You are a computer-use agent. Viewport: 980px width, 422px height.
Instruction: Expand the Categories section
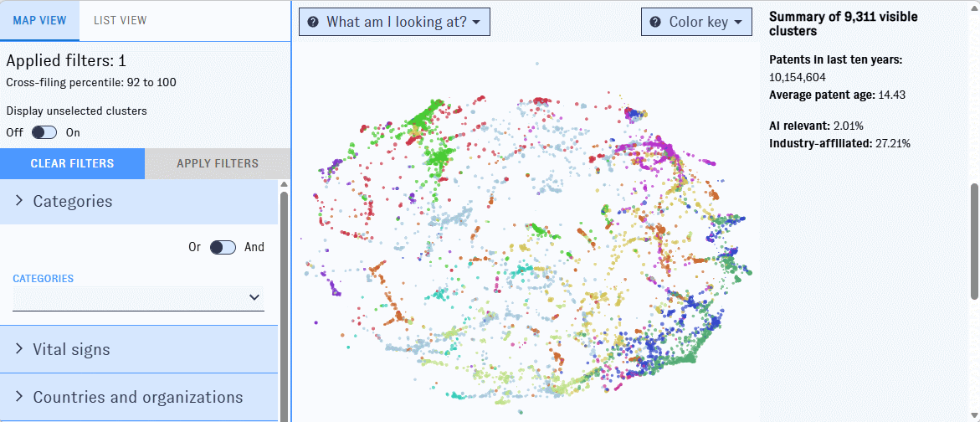click(x=139, y=201)
